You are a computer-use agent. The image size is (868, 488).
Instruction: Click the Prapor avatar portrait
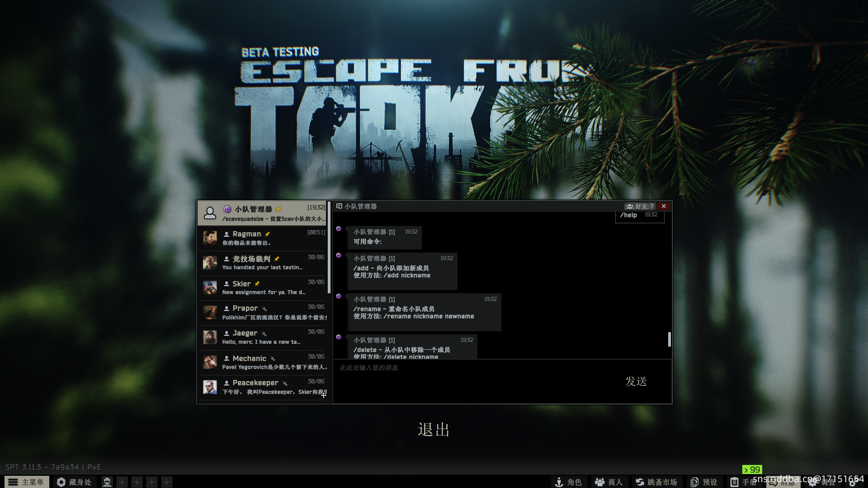(x=210, y=312)
